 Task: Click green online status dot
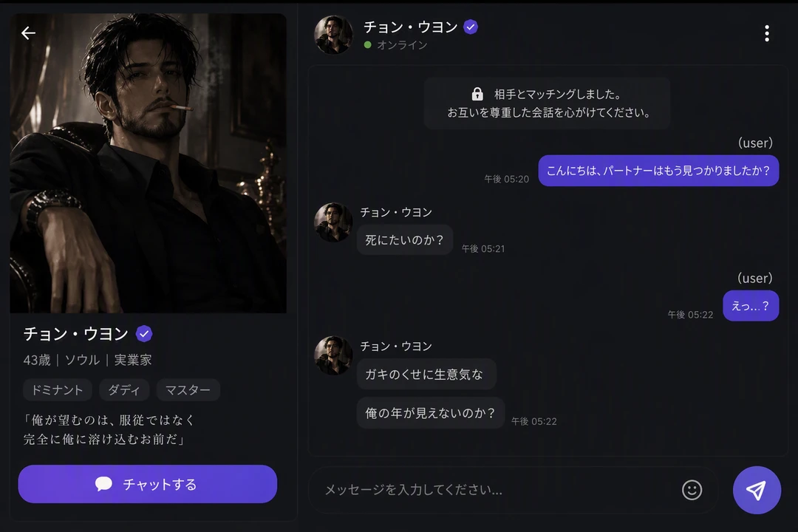click(x=367, y=45)
